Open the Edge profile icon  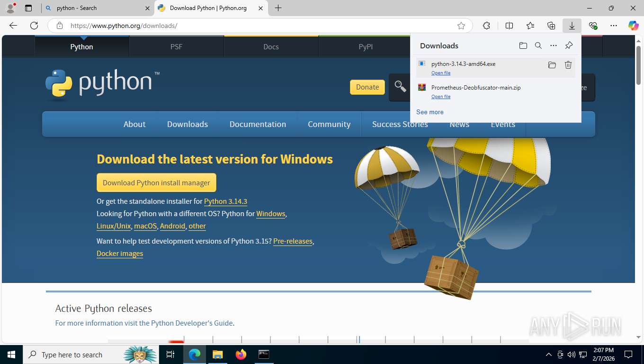10,8
